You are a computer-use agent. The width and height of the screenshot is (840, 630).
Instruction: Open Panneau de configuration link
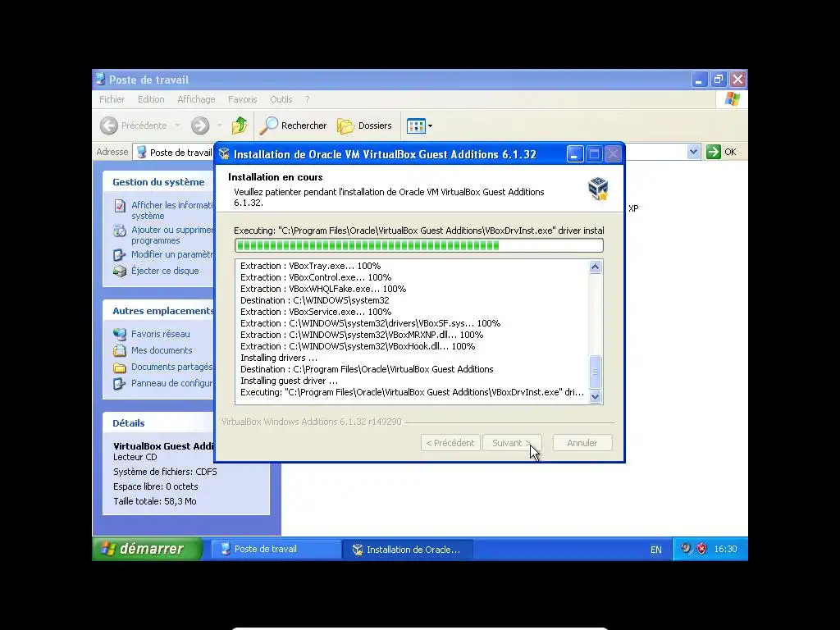click(172, 384)
